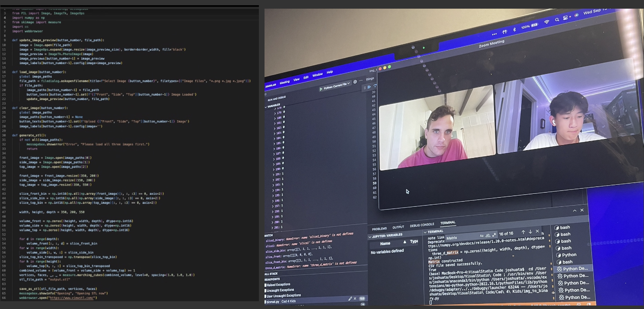
Task: Click the Wi-Fi icon in menu bar
Action: [x=546, y=22]
